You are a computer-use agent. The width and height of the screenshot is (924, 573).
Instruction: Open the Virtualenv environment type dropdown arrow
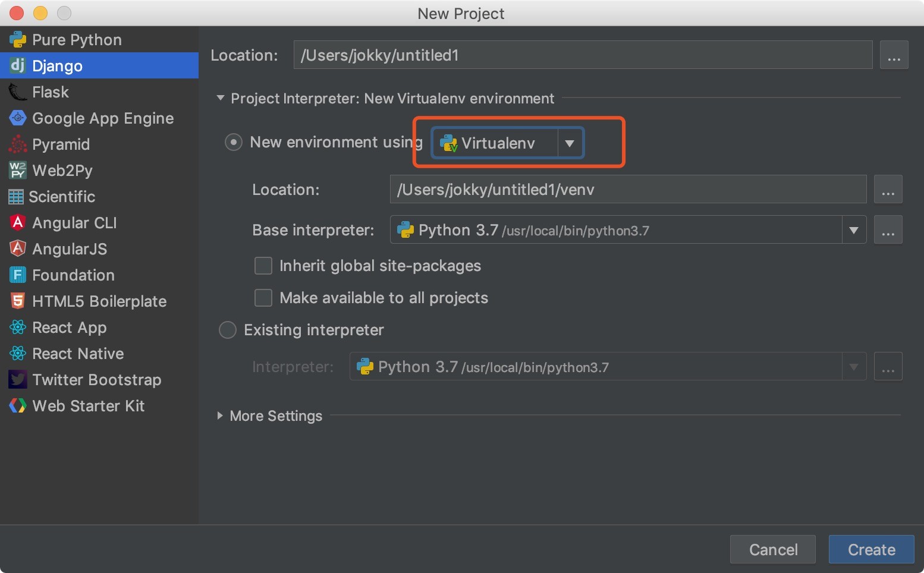[570, 143]
